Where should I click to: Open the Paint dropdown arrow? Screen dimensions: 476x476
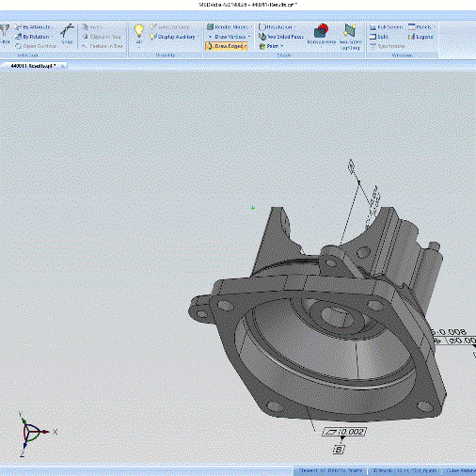pyautogui.click(x=281, y=46)
